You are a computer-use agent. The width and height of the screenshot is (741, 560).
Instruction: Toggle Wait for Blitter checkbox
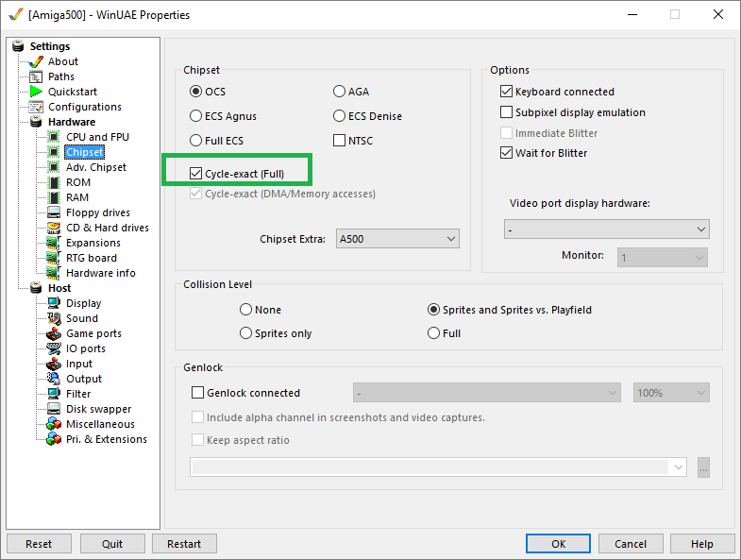[x=506, y=153]
